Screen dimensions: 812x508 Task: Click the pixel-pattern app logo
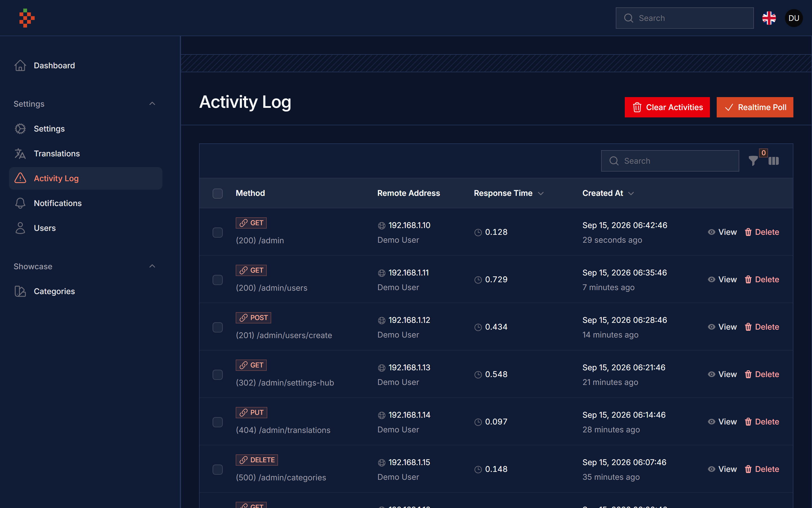[x=27, y=18]
